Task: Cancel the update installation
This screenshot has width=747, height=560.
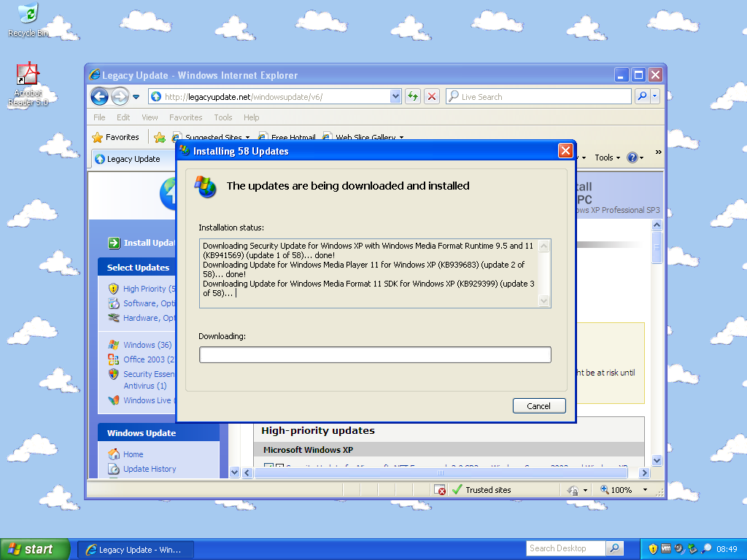Action: click(539, 405)
